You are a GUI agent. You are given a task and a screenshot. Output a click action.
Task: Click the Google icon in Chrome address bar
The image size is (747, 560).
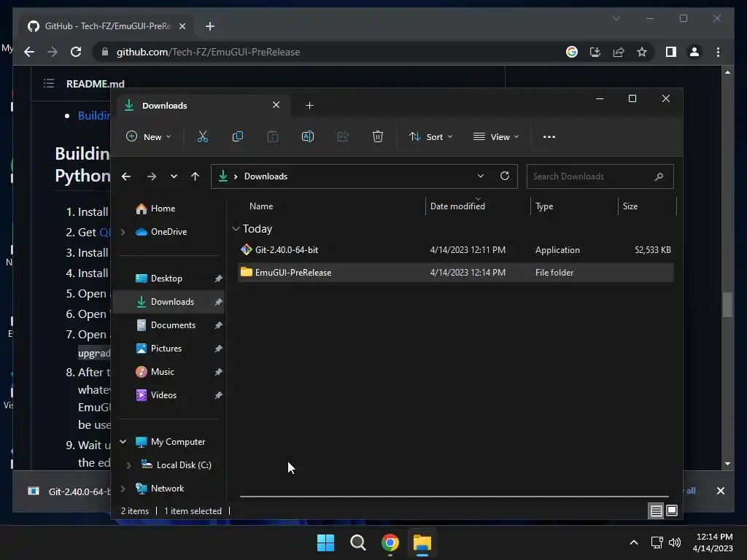coord(572,52)
